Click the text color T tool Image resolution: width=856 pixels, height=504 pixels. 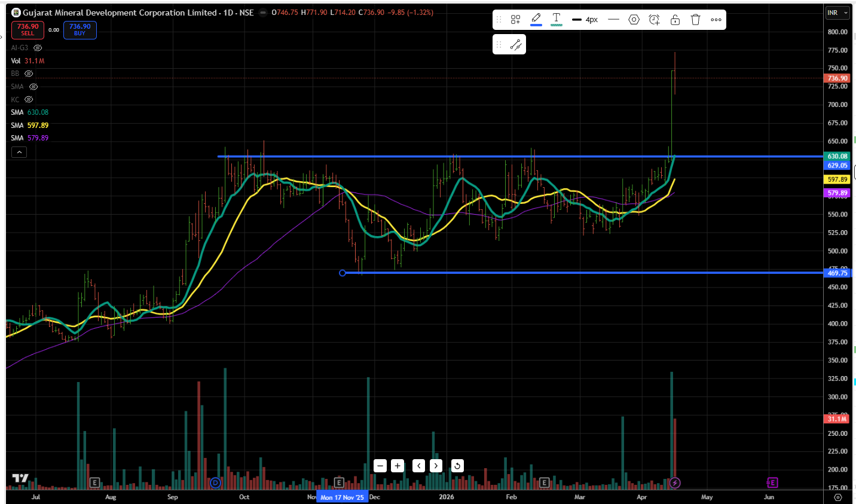coord(556,19)
